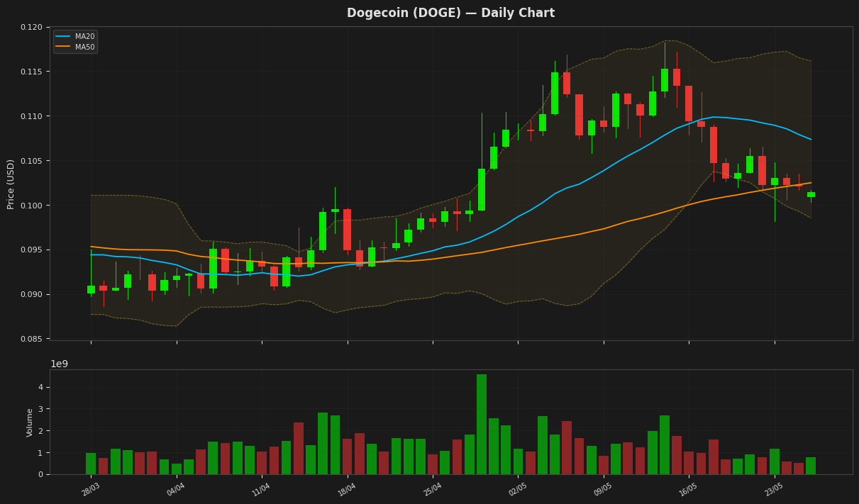Image resolution: width=859 pixels, height=504 pixels.
Task: Click the 0.090 price axis tick
Action: tap(32, 295)
